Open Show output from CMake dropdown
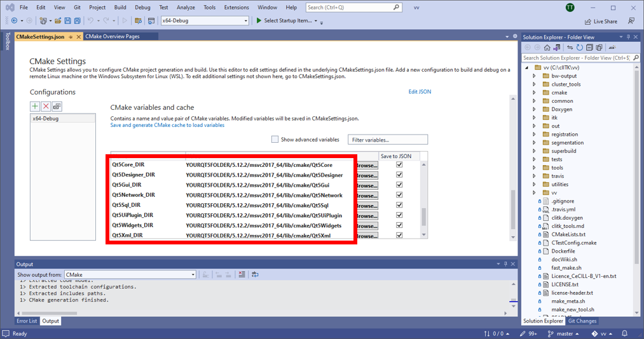Screen dimensions: 644x339 130,275
